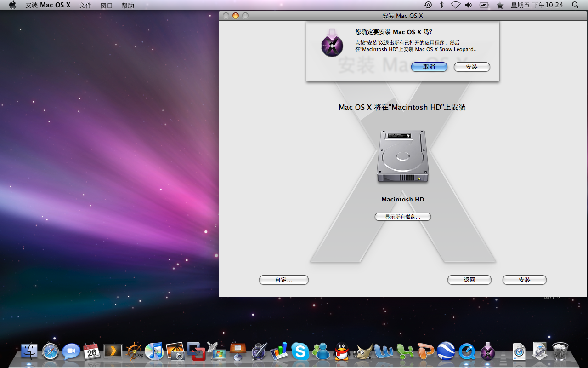Launch Google Earth from the Dock
The height and width of the screenshot is (368, 588).
coord(446,351)
